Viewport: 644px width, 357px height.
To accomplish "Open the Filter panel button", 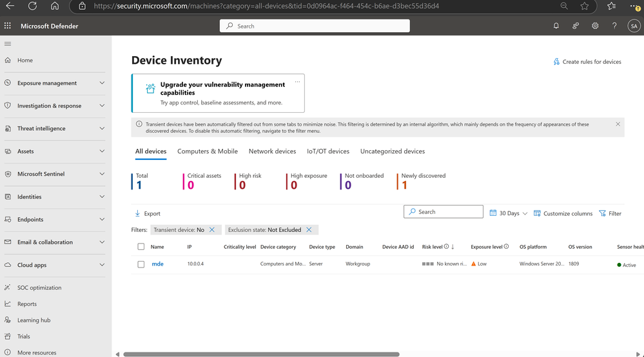I will tap(610, 213).
